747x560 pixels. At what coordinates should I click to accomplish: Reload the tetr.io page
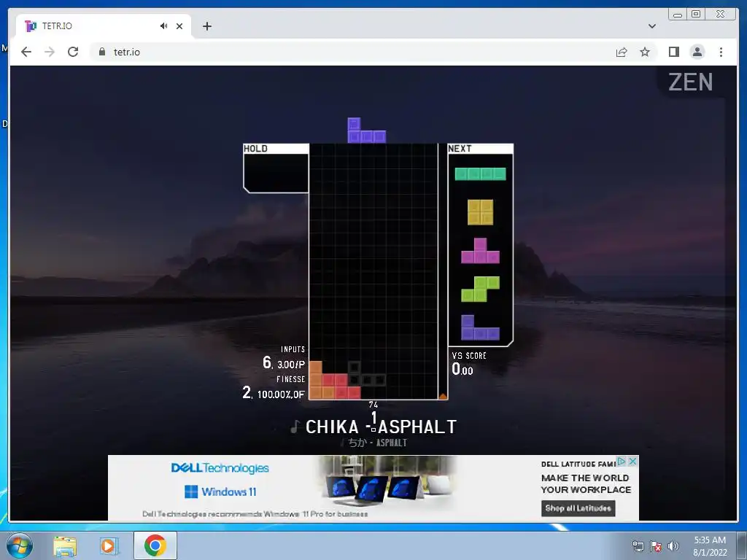73,52
